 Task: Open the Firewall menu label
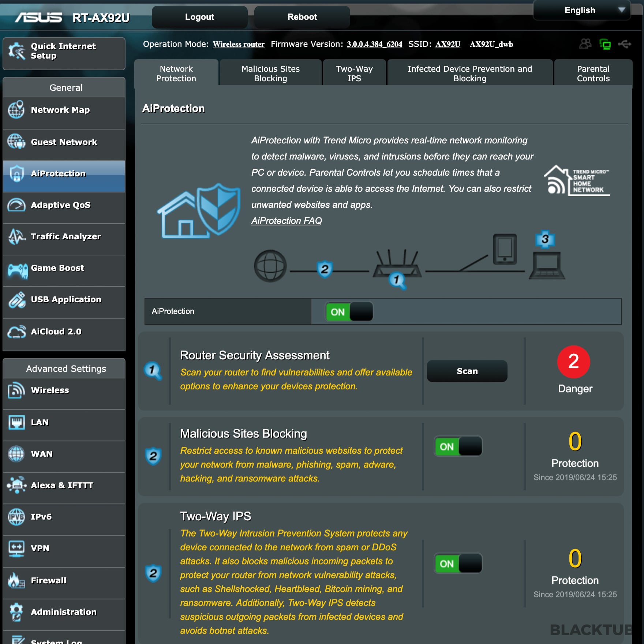coord(49,580)
